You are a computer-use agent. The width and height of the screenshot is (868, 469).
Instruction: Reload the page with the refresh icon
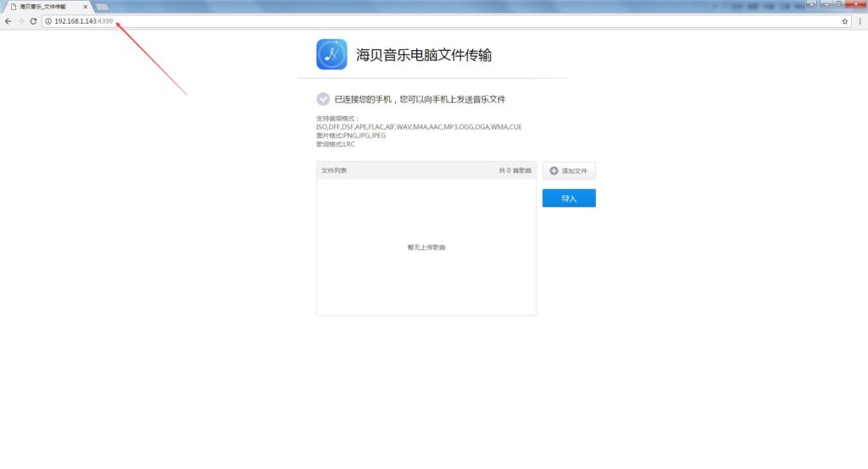pyautogui.click(x=33, y=21)
